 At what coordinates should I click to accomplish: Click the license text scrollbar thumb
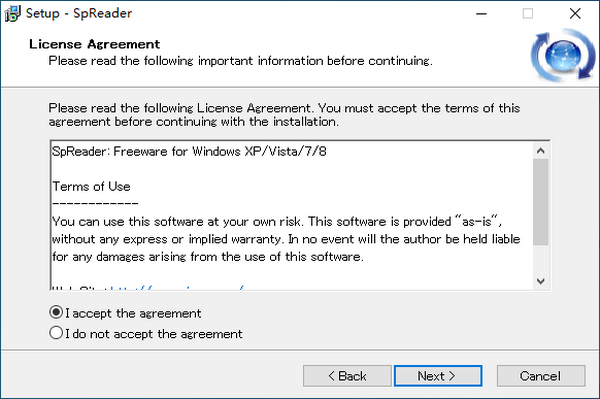pyautogui.click(x=541, y=202)
